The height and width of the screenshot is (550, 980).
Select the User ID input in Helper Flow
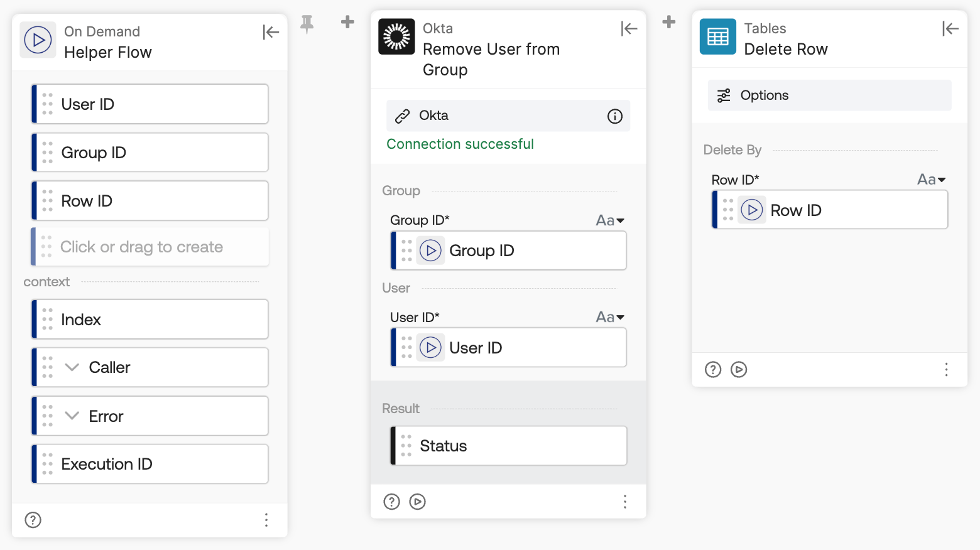[x=150, y=104]
